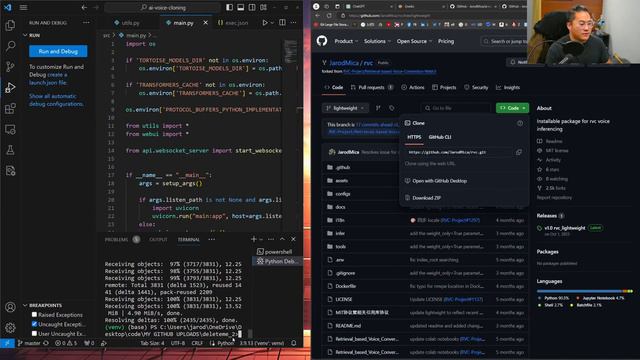This screenshot has height=360, width=640.
Task: Open the Accounts icon in activity bar
Action: pos(10,307)
